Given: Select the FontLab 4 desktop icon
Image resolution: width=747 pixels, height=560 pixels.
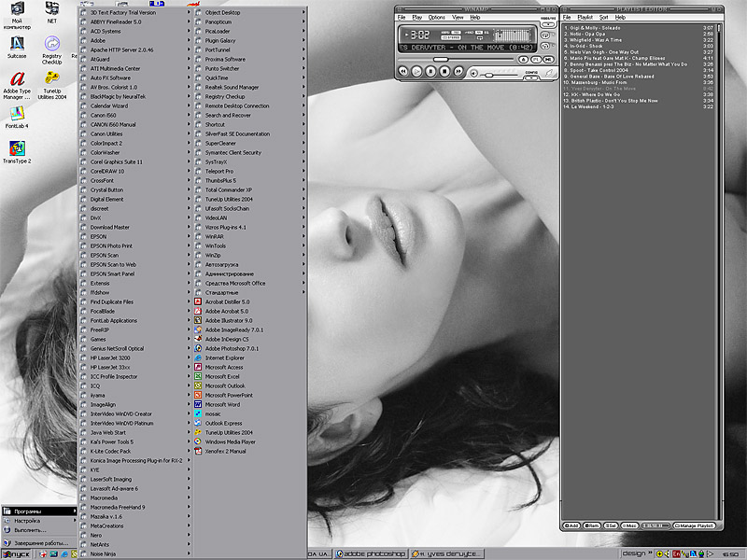Looking at the screenshot, I should [x=17, y=118].
